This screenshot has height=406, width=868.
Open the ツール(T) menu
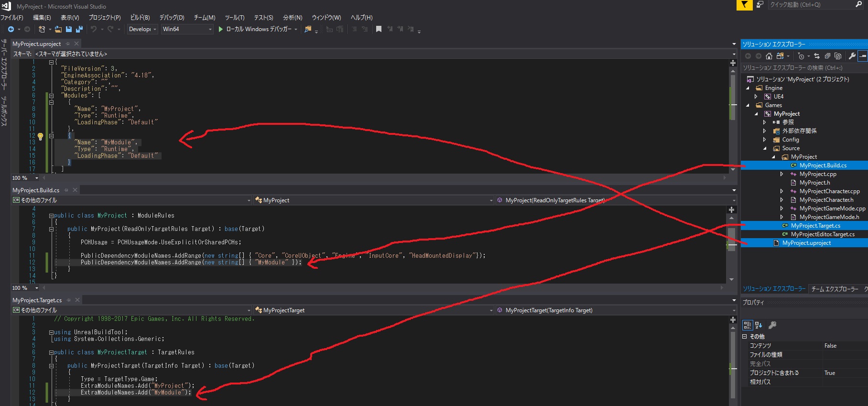(x=235, y=17)
